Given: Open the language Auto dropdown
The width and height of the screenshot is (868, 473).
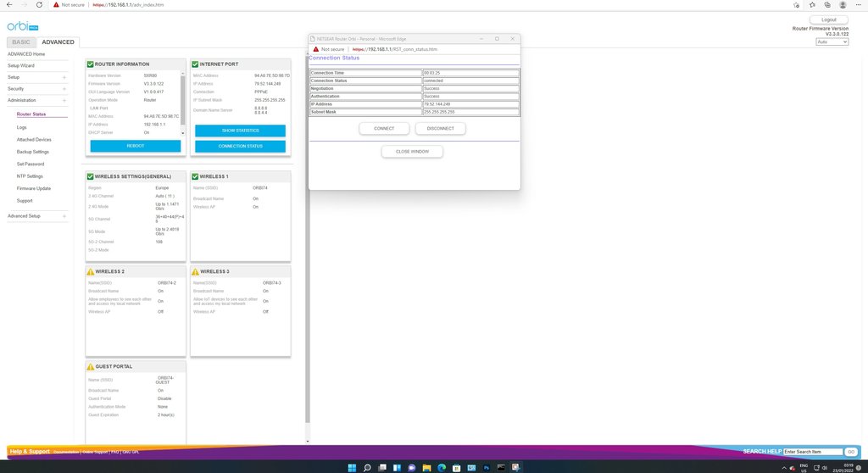Looking at the screenshot, I should [832, 42].
